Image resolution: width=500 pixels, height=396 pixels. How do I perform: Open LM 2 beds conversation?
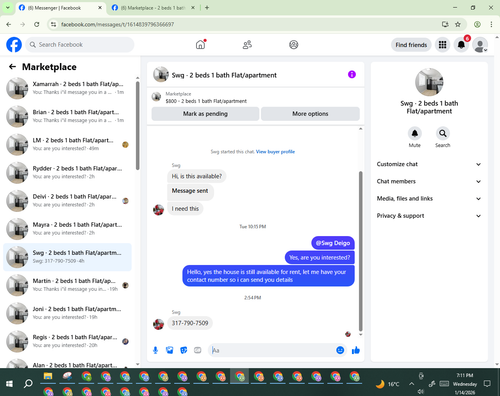pos(67,144)
